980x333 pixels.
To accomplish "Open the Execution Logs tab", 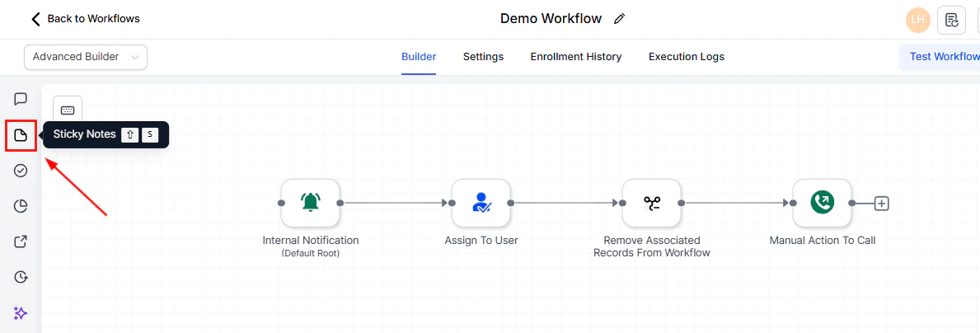I will (x=687, y=57).
